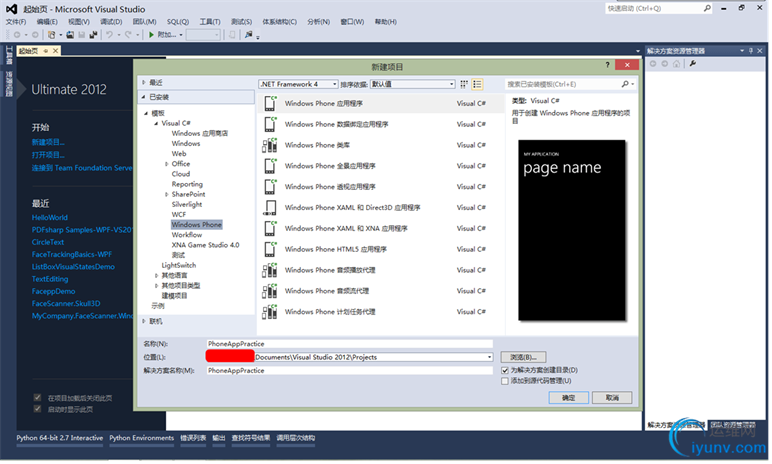Click the Find in Files toolbar icon
Screen dimensions: 772x464
[x=249, y=35]
